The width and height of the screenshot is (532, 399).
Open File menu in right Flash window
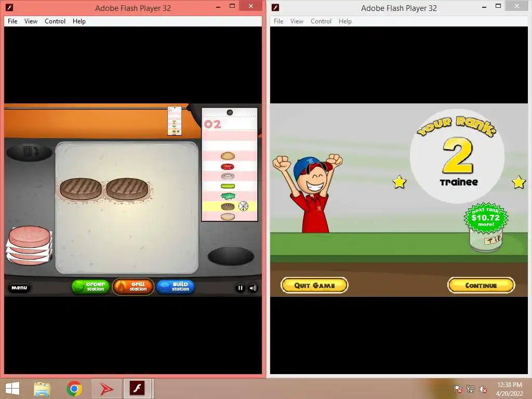278,21
